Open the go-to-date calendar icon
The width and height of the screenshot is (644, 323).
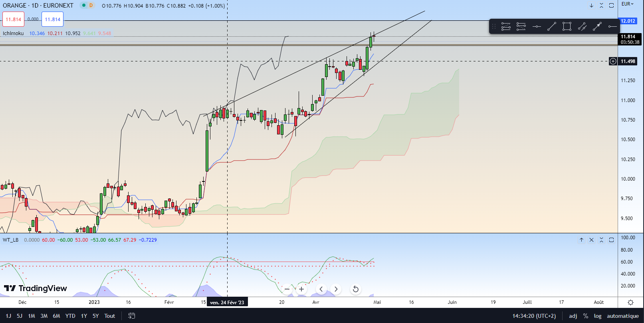[131, 316]
